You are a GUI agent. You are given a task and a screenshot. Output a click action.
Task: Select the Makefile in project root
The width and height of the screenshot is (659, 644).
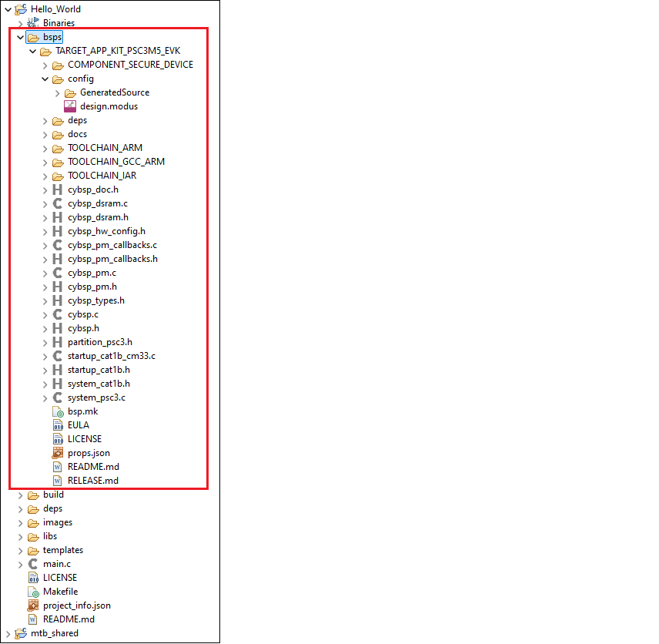tap(60, 592)
